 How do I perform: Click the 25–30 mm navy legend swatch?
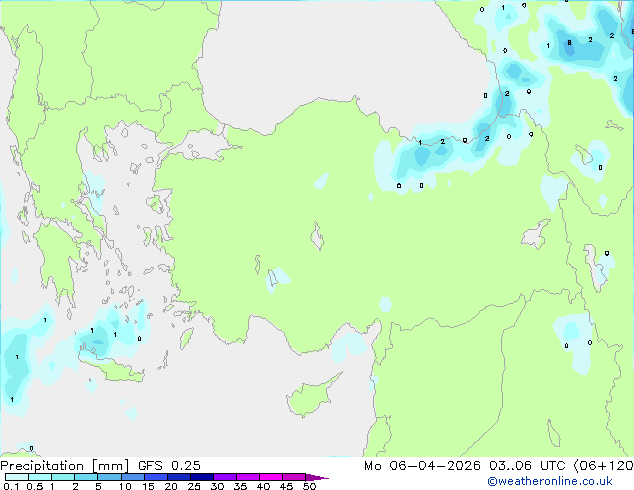(201, 477)
